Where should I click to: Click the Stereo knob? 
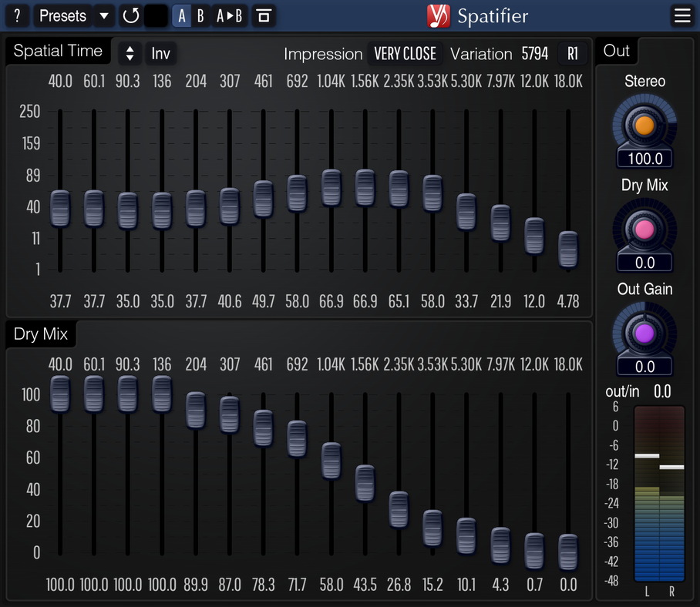point(644,125)
